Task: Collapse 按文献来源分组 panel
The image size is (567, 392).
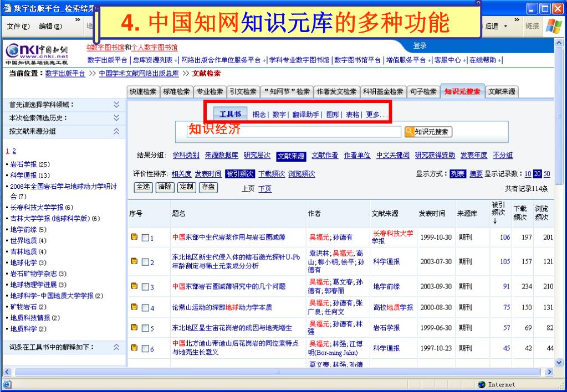Action: 116,131
